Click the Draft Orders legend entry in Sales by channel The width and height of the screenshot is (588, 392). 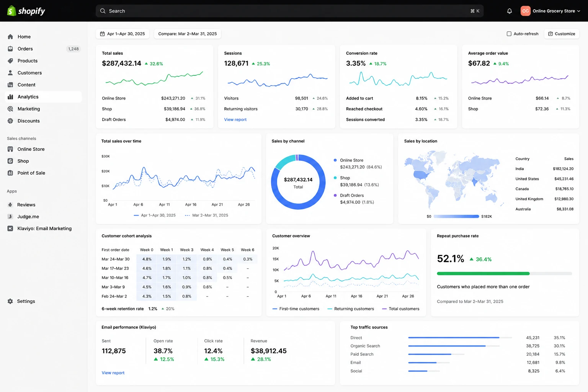354,199
